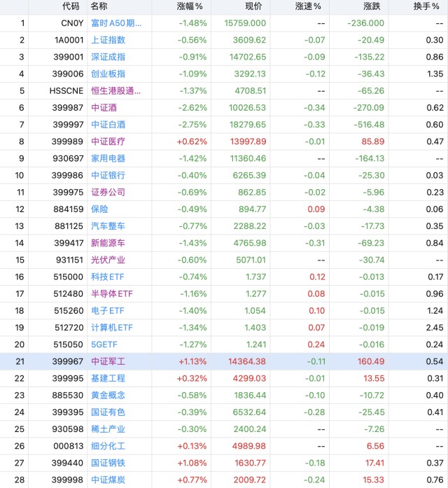Image resolution: width=448 pixels, height=488 pixels.
Task: Sort by the 涨速% column header
Action: (307, 6)
